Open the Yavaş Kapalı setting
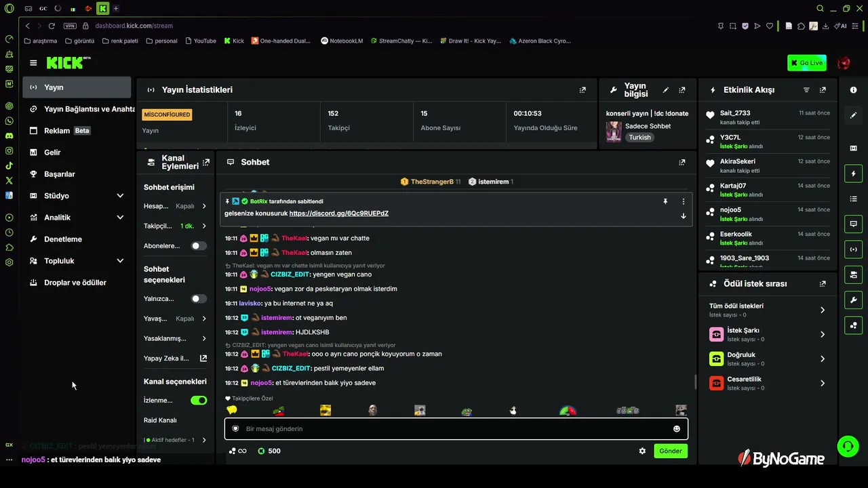Screen dimensions: 868x488 tap(175, 319)
